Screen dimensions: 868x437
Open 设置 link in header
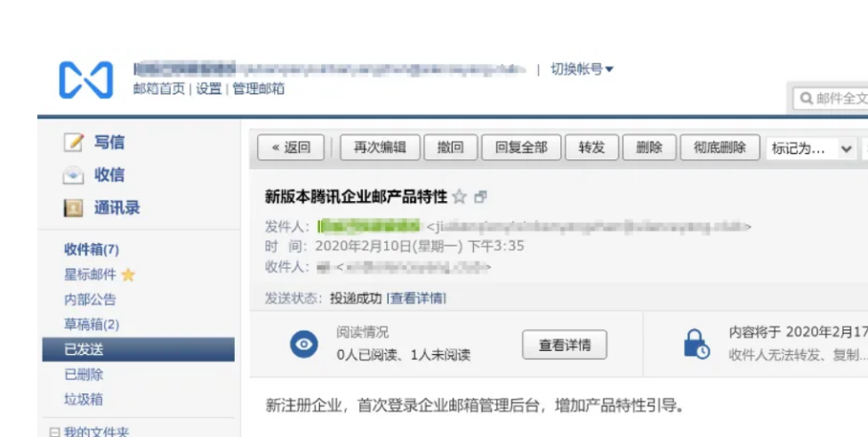[209, 89]
